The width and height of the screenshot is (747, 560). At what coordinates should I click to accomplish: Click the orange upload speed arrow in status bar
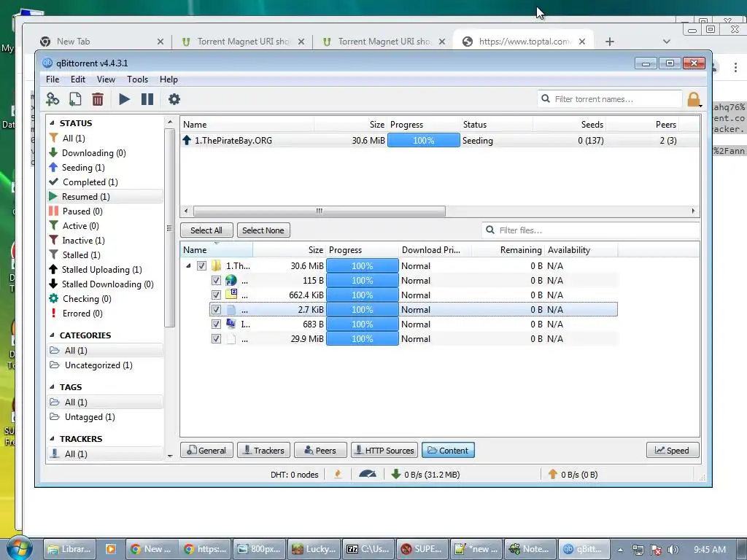click(553, 474)
